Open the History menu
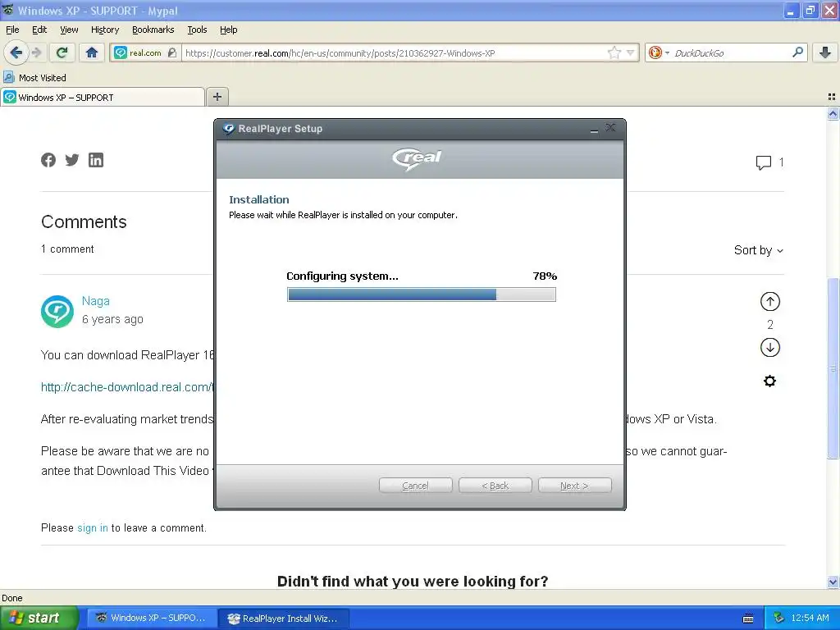The image size is (840, 630). (x=104, y=30)
